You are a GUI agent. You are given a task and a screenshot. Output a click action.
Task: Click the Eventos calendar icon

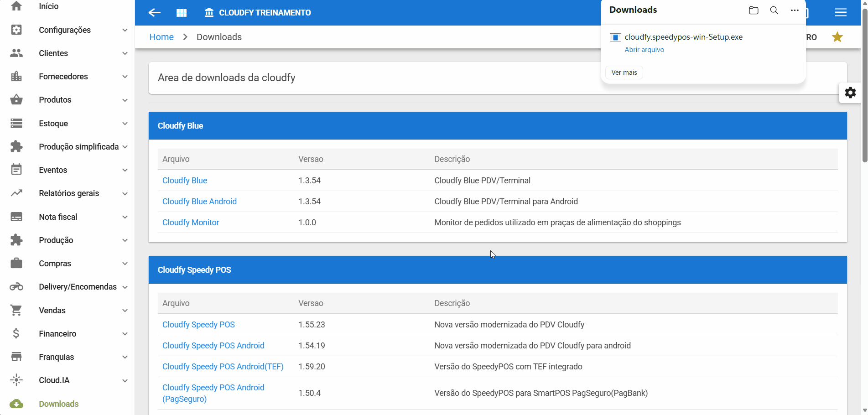click(16, 170)
